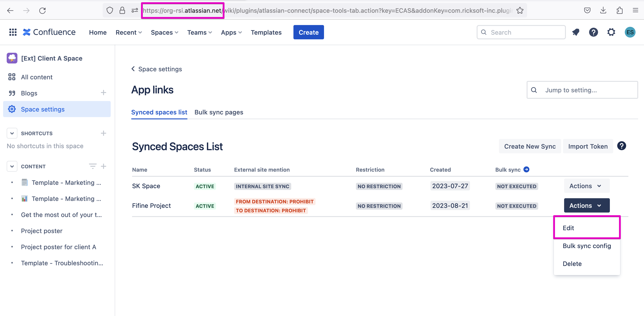Click the ES profile avatar
The width and height of the screenshot is (644, 316).
point(630,32)
